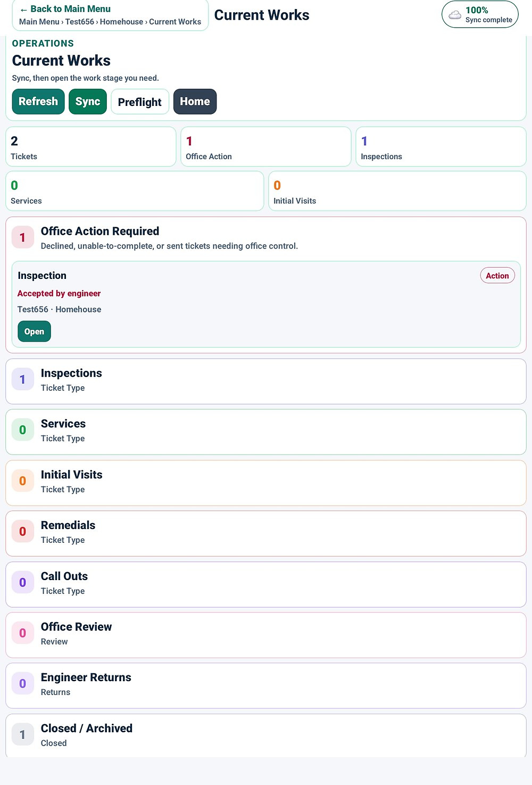
Task: Click the Sync, then open instruction text
Action: click(86, 78)
